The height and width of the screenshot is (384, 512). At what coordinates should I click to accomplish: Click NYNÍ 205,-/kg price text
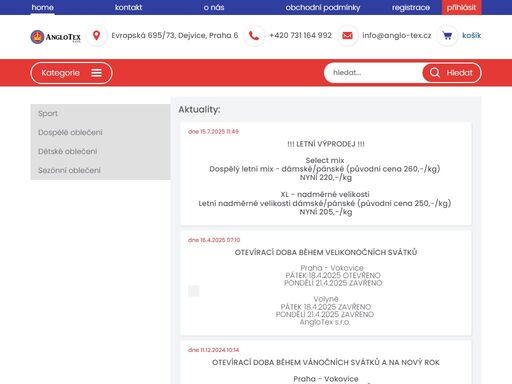(x=326, y=212)
